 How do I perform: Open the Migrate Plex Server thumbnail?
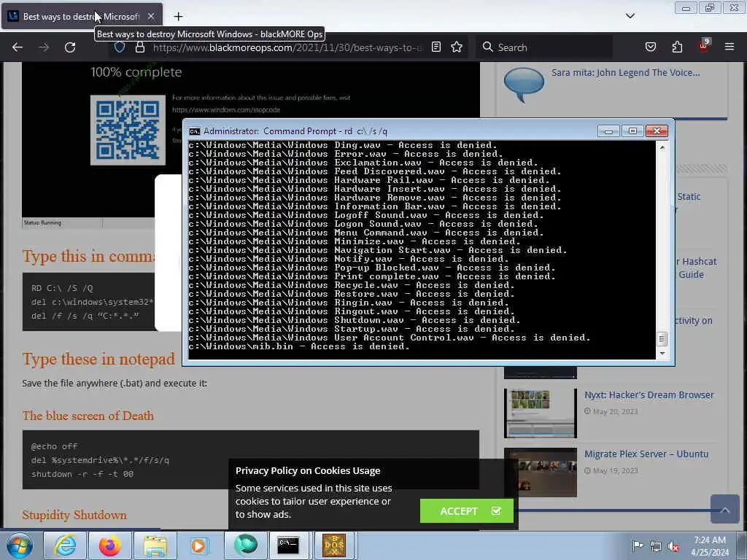(x=541, y=472)
